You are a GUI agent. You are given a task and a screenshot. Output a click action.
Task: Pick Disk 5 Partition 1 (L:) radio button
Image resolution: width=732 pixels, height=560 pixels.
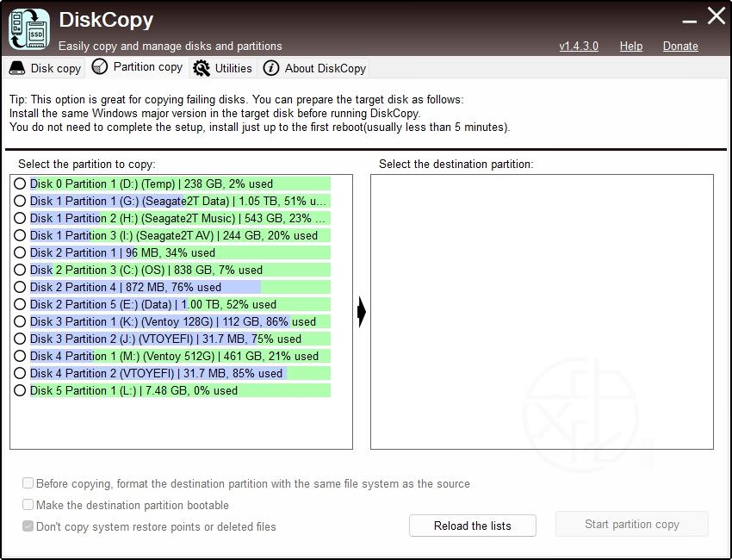pyautogui.click(x=20, y=390)
